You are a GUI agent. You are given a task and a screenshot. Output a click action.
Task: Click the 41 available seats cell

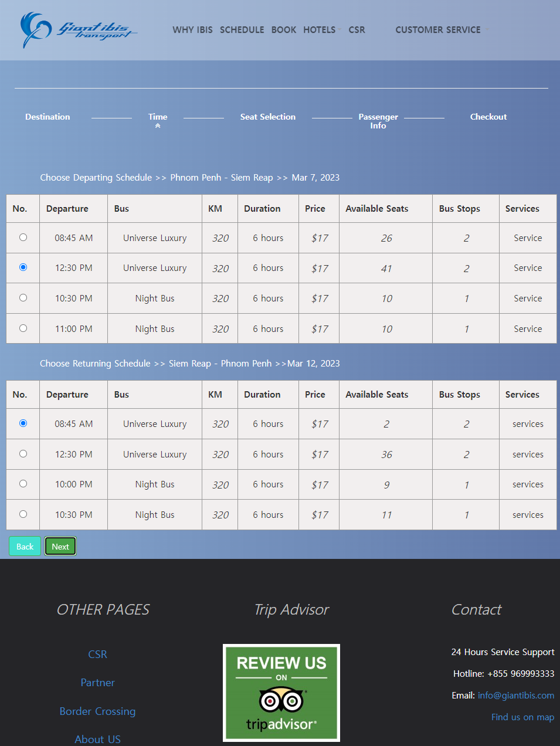click(x=386, y=268)
